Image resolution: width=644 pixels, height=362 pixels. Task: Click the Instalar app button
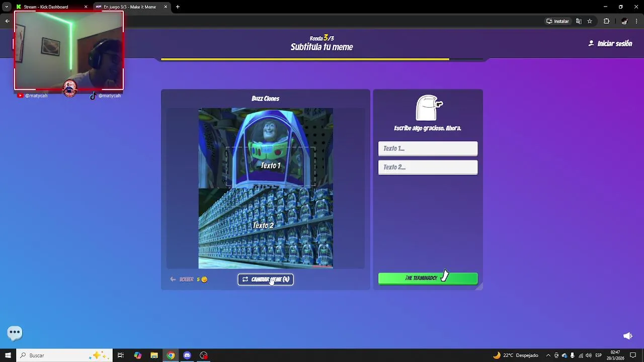click(x=557, y=21)
